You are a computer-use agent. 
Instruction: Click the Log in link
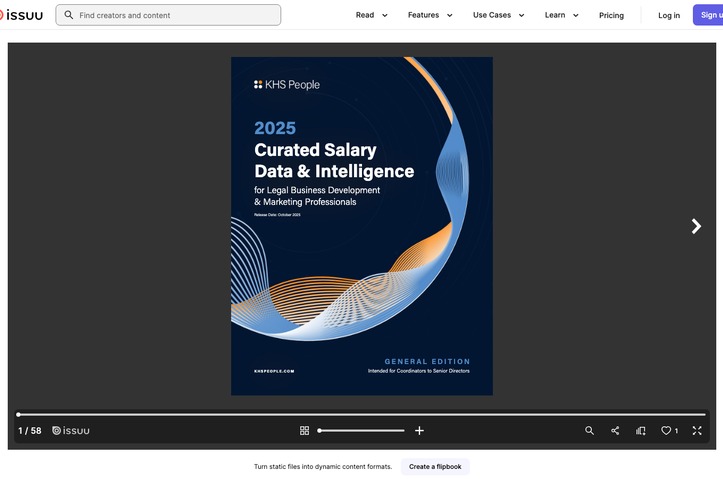pyautogui.click(x=669, y=15)
